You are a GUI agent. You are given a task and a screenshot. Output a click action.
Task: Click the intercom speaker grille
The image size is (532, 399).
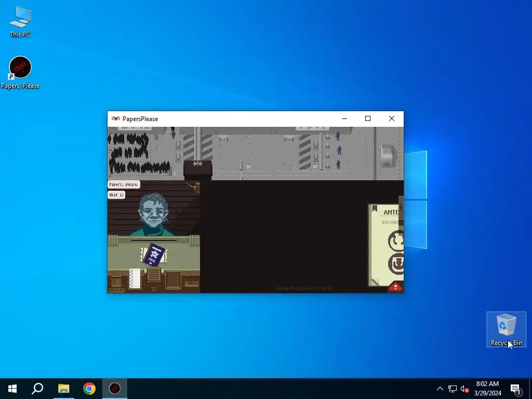(154, 274)
